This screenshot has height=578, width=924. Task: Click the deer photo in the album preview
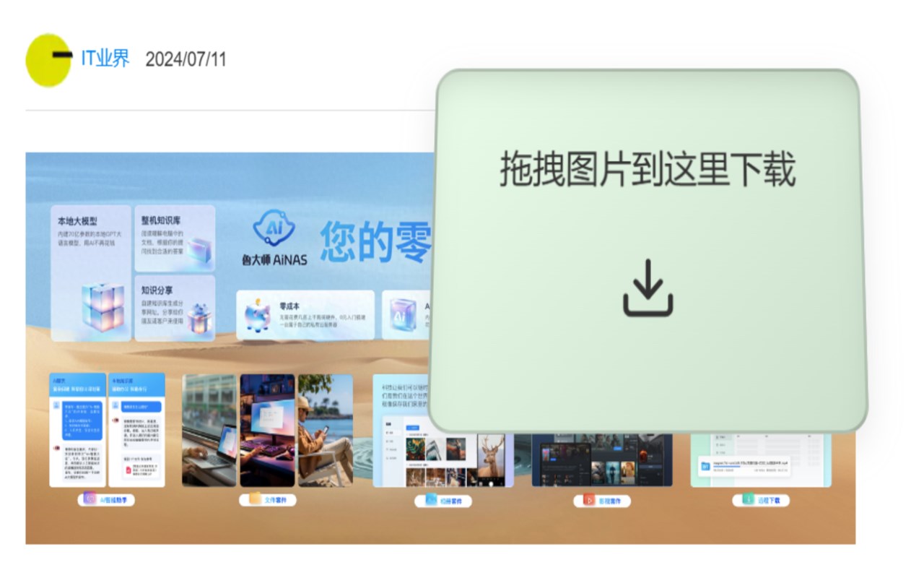pyautogui.click(x=492, y=460)
